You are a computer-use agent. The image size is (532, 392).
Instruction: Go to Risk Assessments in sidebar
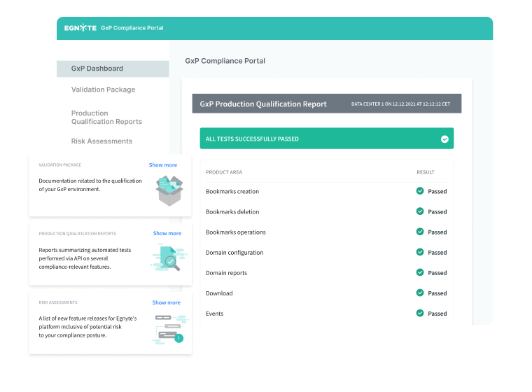point(101,141)
